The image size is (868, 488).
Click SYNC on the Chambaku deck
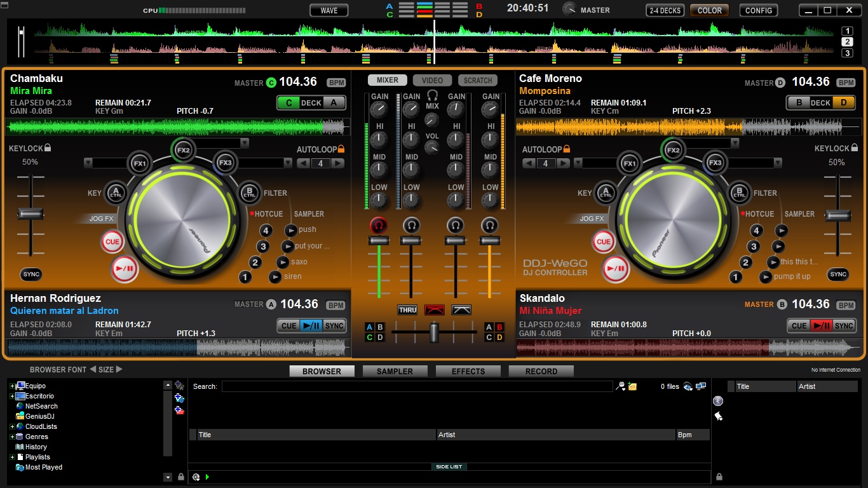[x=31, y=274]
